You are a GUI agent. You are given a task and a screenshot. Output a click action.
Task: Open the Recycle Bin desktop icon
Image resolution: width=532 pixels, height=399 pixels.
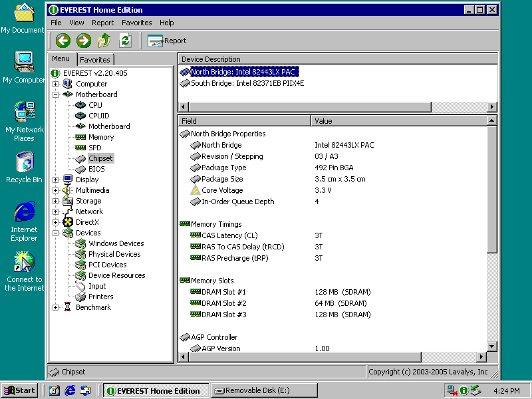[24, 162]
